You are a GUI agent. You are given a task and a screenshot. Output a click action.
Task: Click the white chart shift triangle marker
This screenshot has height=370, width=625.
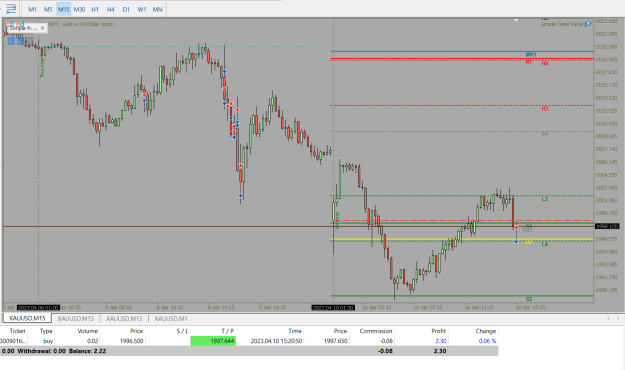pos(516,20)
